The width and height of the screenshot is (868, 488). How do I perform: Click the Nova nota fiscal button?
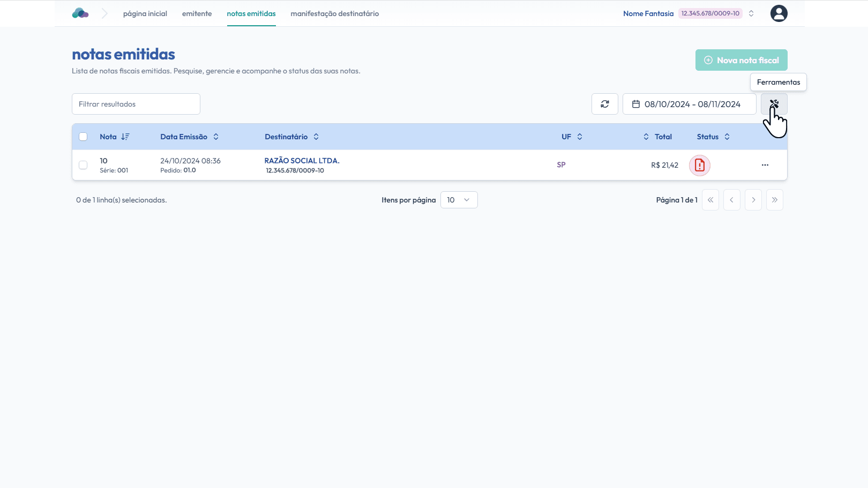click(x=741, y=60)
